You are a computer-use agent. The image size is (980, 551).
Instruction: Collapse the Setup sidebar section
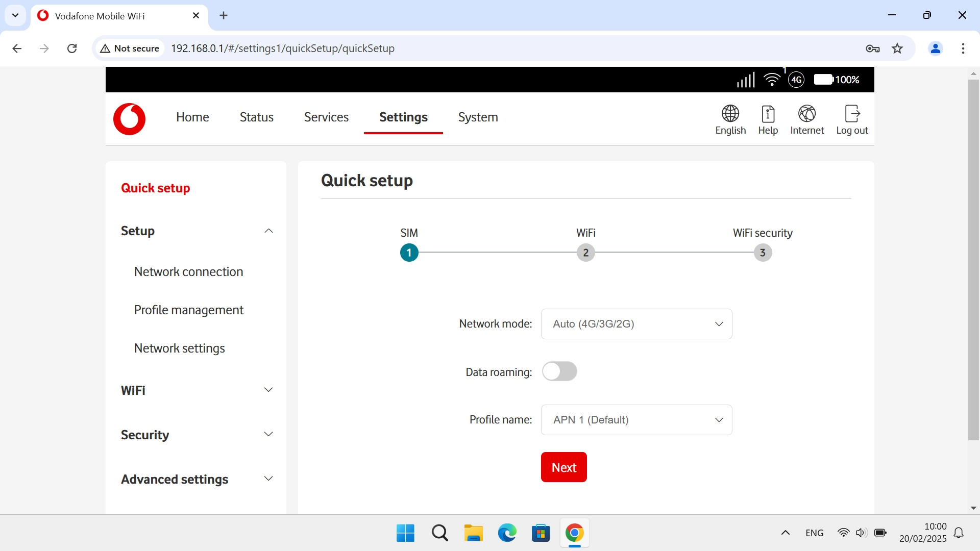(268, 231)
